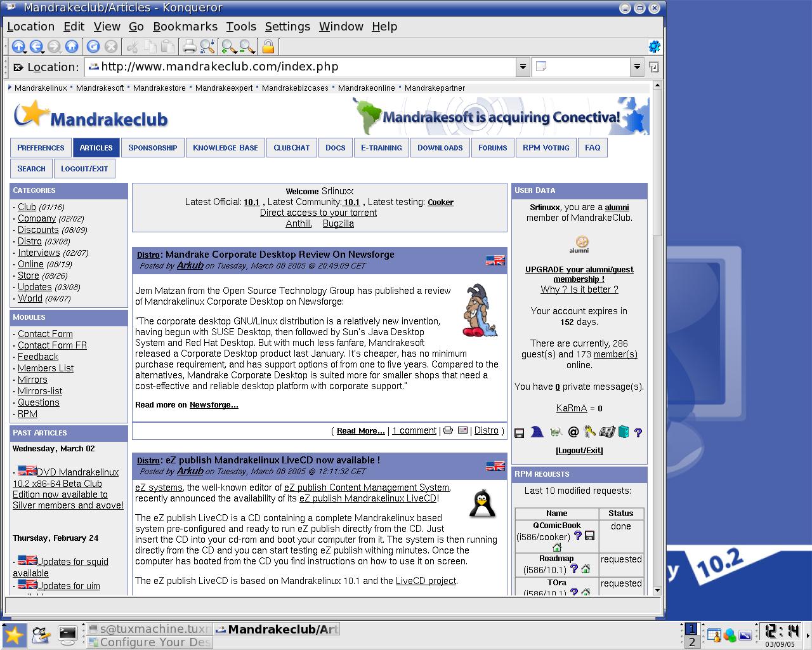
Task: Click the house icon beside Roadmap request
Action: [586, 569]
